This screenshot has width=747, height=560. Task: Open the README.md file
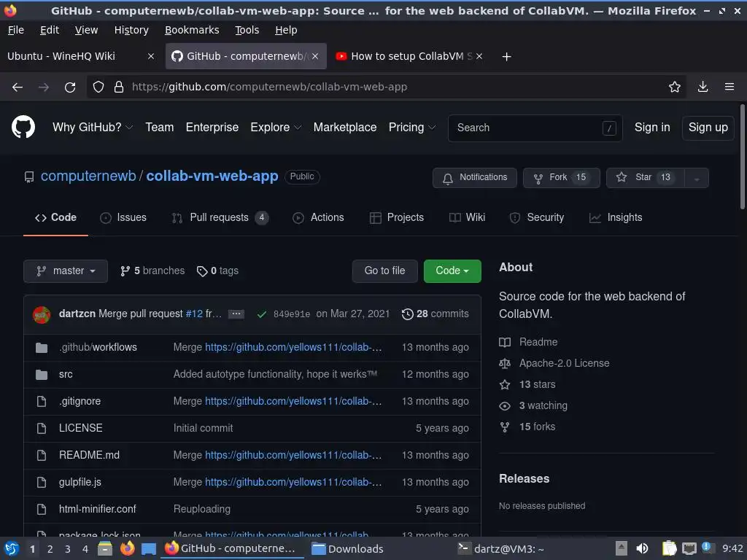click(89, 455)
